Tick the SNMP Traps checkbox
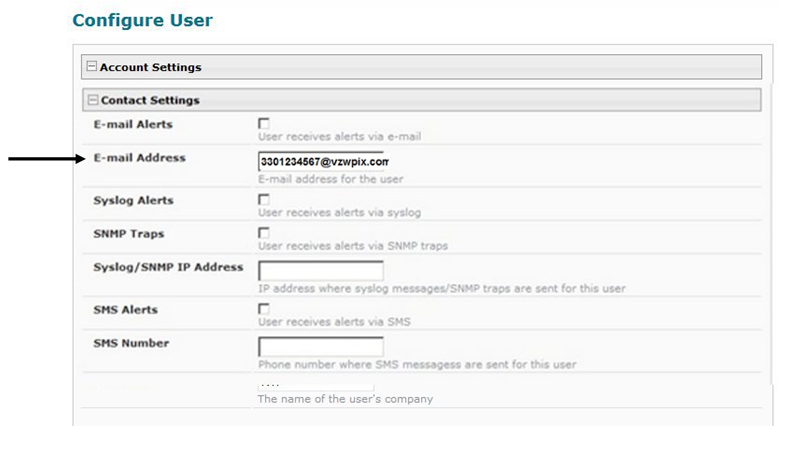This screenshot has height=459, width=794. coord(264,233)
